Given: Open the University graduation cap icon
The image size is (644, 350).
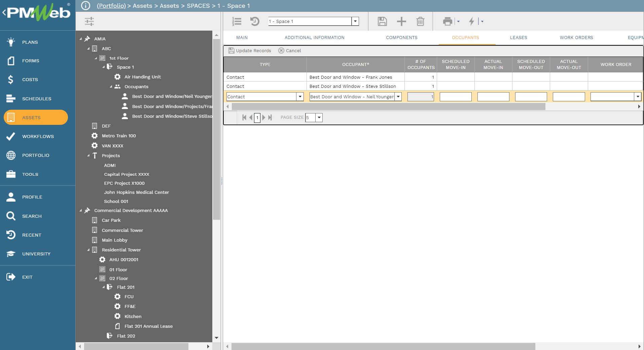Looking at the screenshot, I should point(11,254).
